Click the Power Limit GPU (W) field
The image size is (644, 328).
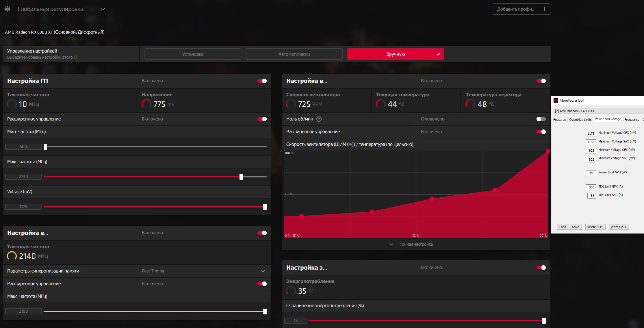pos(591,173)
